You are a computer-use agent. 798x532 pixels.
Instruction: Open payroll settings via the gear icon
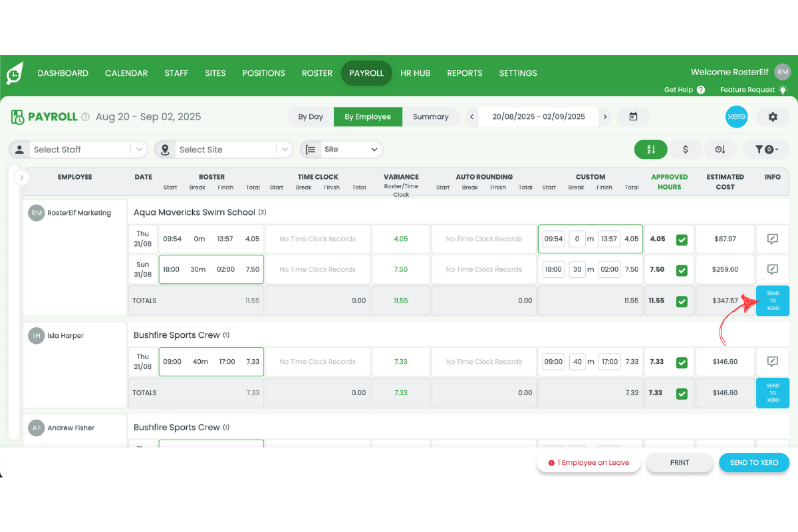(x=773, y=116)
